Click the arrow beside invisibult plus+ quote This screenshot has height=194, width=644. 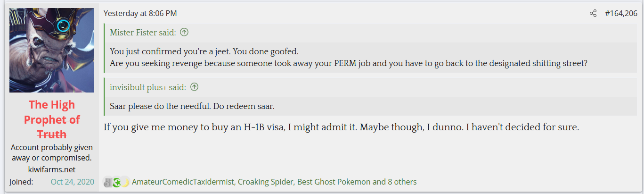point(194,87)
